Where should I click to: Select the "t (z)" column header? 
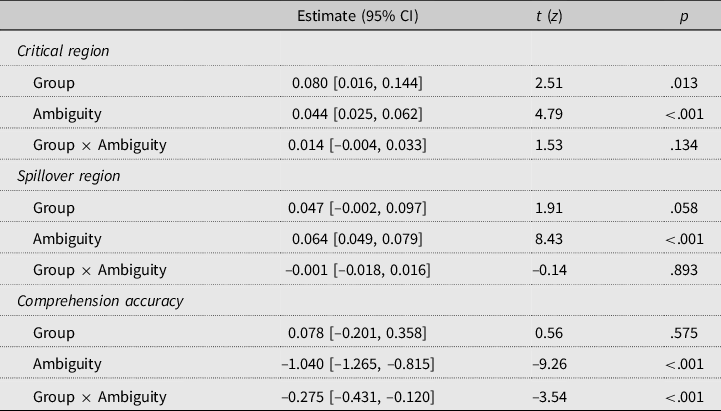549,17
